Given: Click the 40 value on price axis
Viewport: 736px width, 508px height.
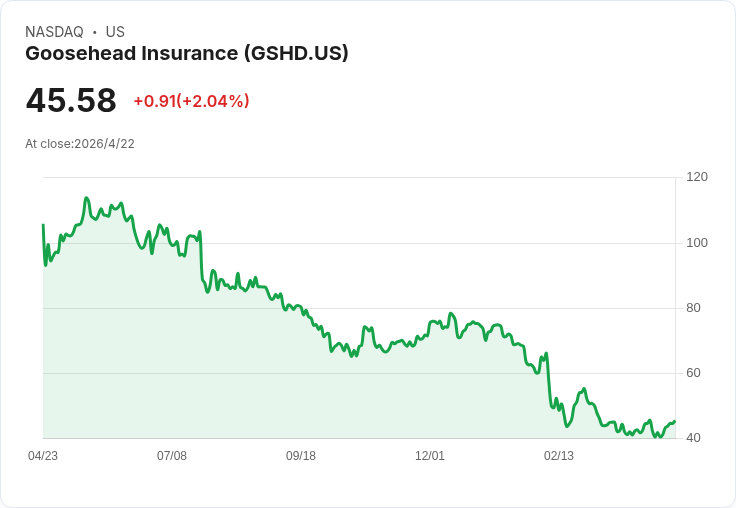Looking at the screenshot, I should 693,438.
